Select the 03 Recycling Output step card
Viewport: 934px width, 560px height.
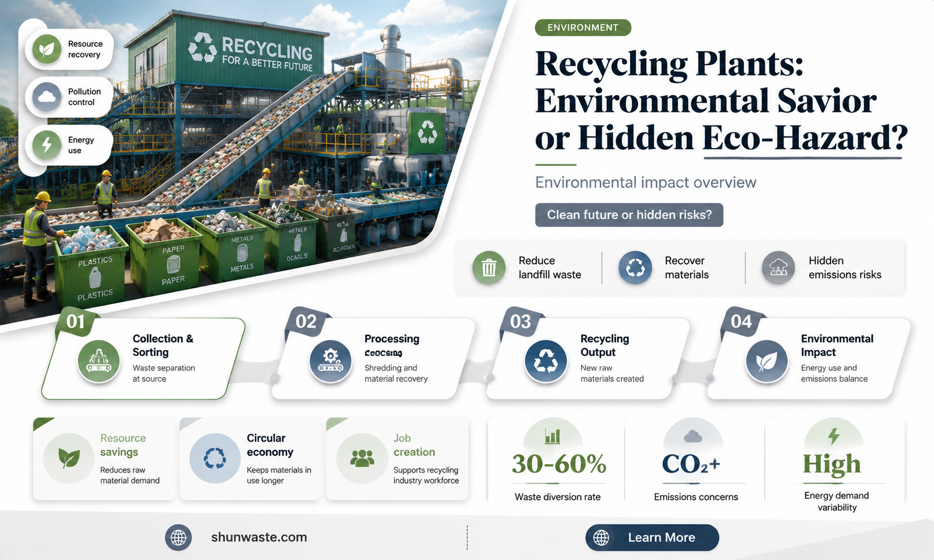pyautogui.click(x=588, y=359)
